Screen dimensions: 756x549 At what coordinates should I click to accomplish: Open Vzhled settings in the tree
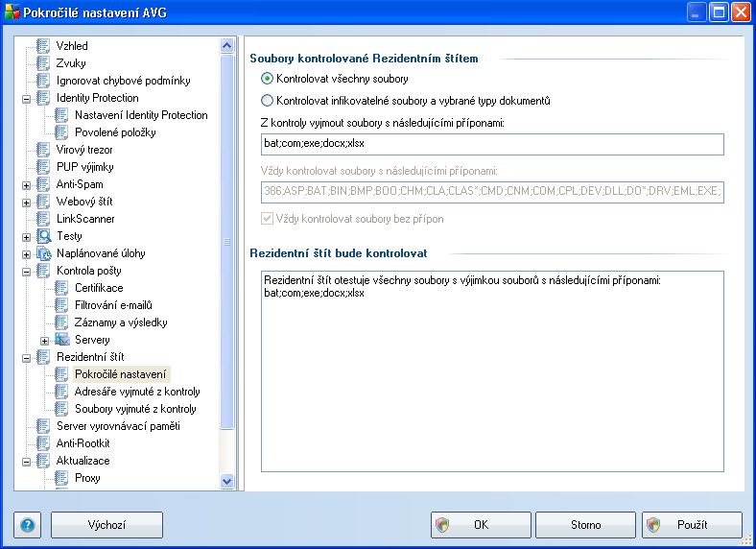[72, 46]
